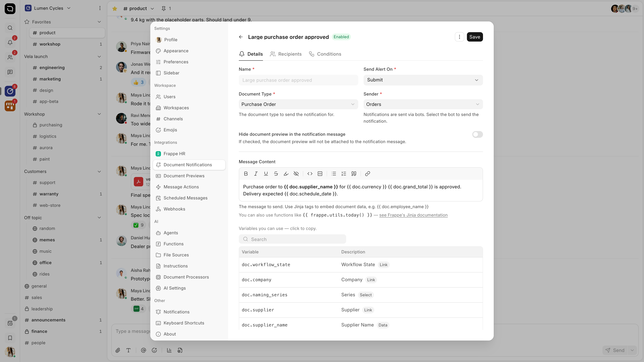Screen dimensions: 644x362
Task: Copy the doc.supplier_name variable
Action: pyautogui.click(x=264, y=325)
